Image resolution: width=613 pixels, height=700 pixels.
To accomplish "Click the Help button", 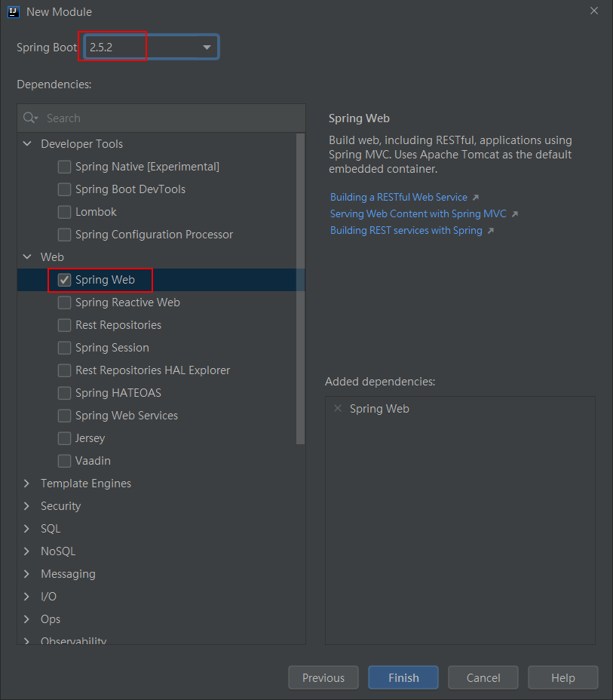I will [563, 677].
